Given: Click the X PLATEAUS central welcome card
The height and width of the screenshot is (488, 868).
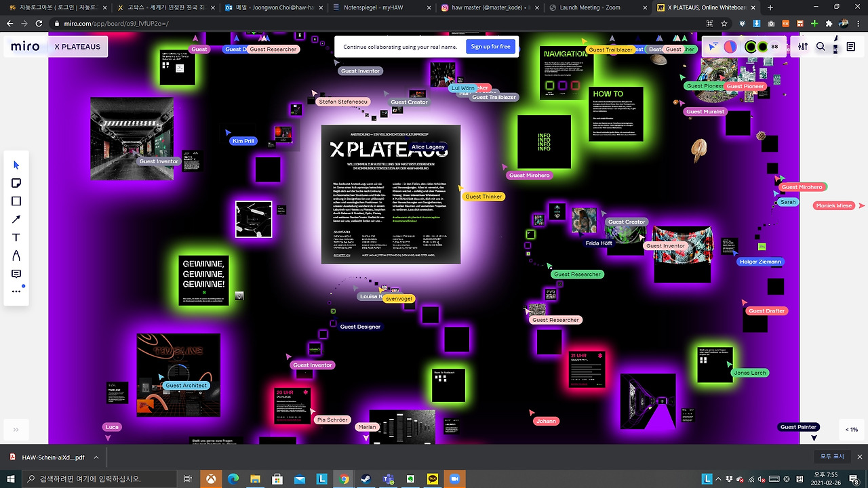Looking at the screenshot, I should coord(391,194).
